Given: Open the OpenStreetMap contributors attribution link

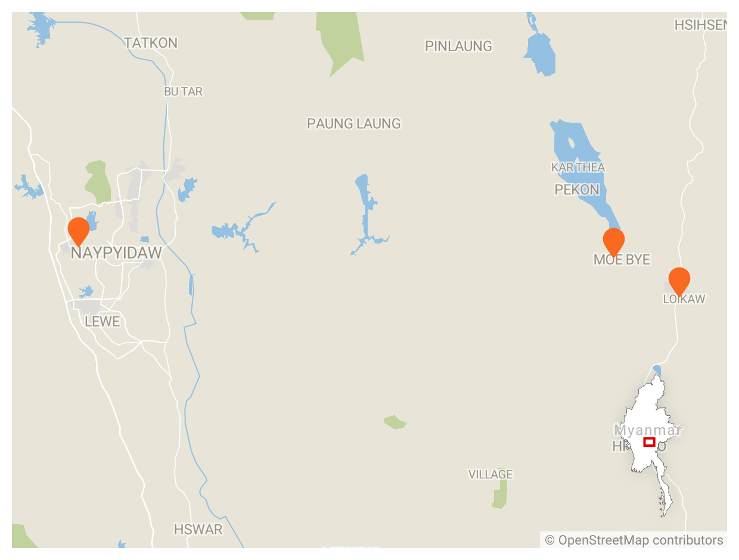Looking at the screenshot, I should point(634,540).
